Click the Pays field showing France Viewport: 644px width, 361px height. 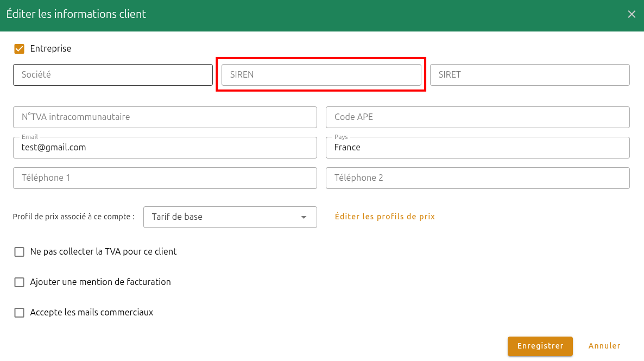pyautogui.click(x=478, y=148)
